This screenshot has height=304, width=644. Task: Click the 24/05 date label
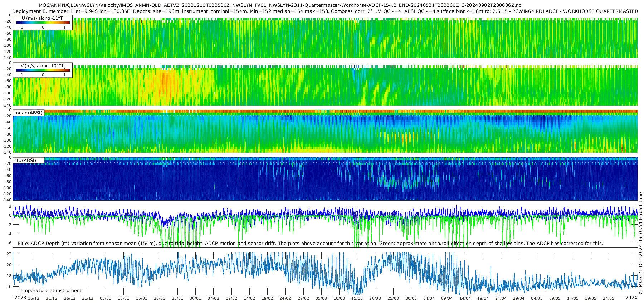tap(609, 298)
